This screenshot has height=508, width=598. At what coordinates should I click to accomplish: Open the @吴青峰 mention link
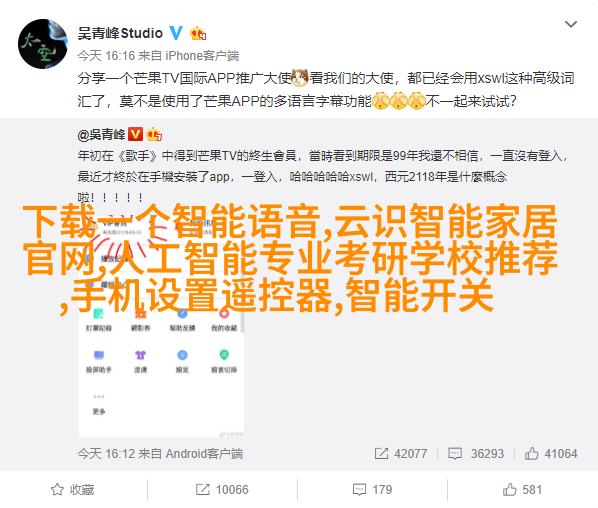point(101,135)
